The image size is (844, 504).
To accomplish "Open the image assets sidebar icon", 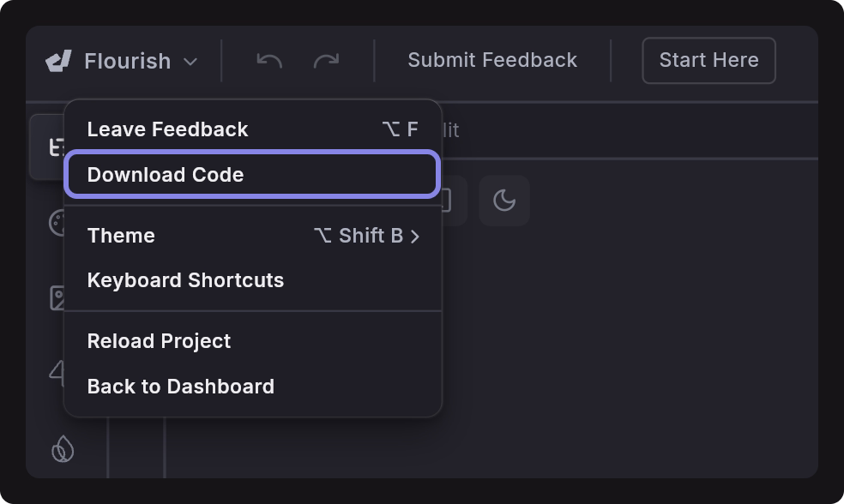I will click(x=57, y=298).
